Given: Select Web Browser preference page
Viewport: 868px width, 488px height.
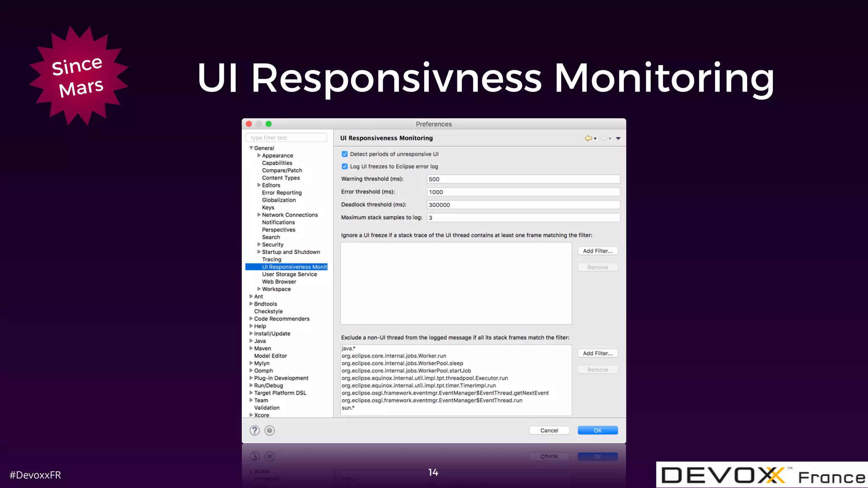Looking at the screenshot, I should coord(279,282).
